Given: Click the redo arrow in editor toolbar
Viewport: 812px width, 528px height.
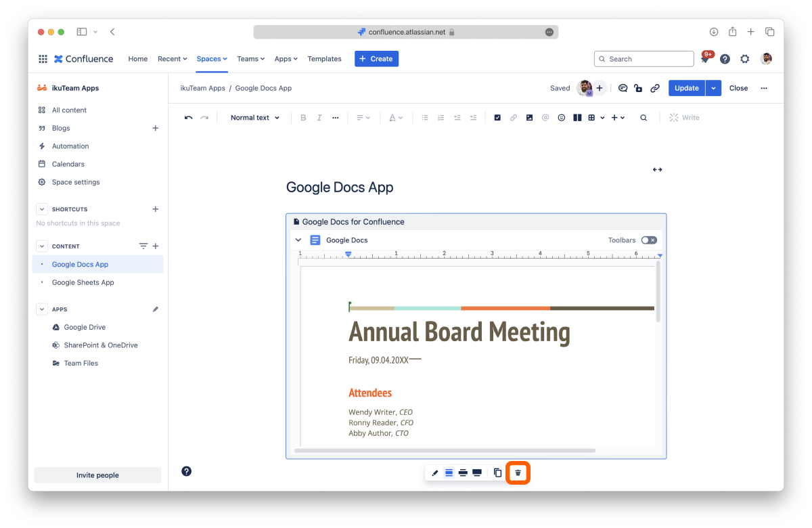Looking at the screenshot, I should (x=204, y=118).
